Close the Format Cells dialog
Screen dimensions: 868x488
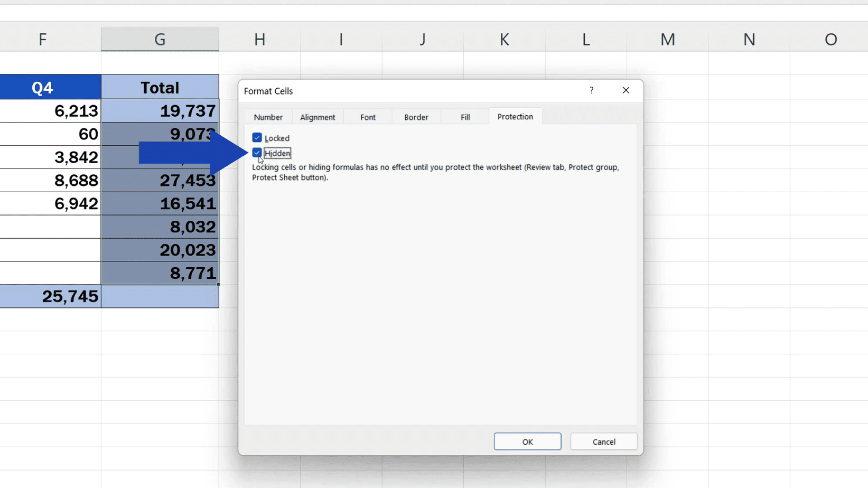pos(626,90)
